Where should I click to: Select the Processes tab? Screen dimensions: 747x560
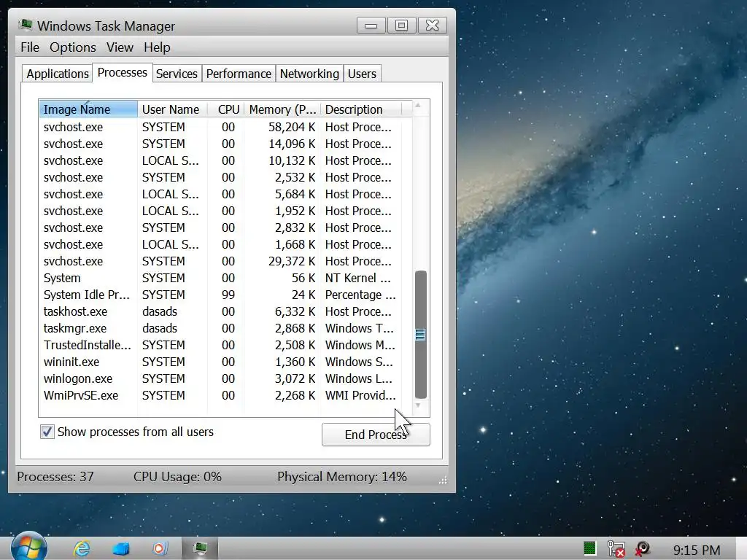pos(122,72)
